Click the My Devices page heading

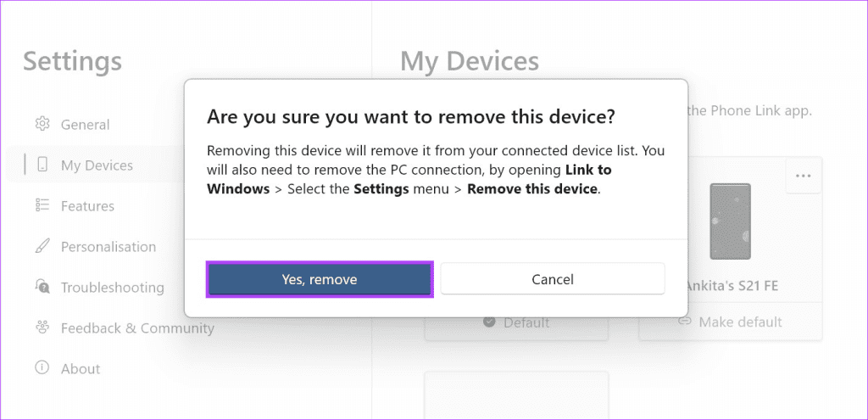pyautogui.click(x=470, y=61)
